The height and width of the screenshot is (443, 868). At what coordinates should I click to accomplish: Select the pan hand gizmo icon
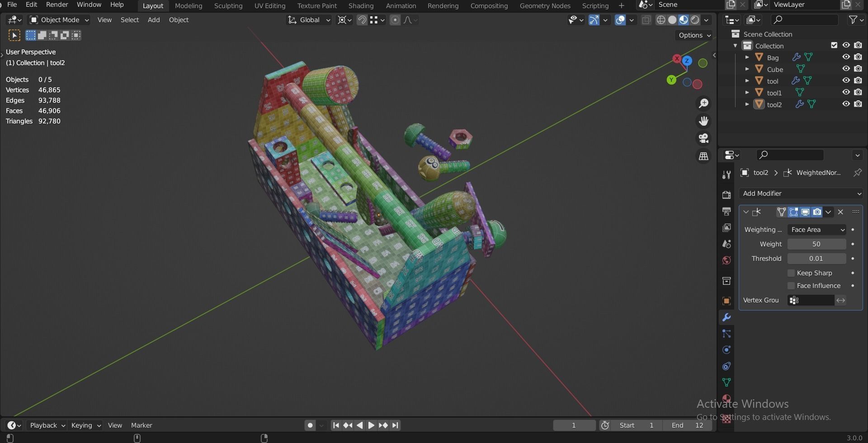[703, 121]
